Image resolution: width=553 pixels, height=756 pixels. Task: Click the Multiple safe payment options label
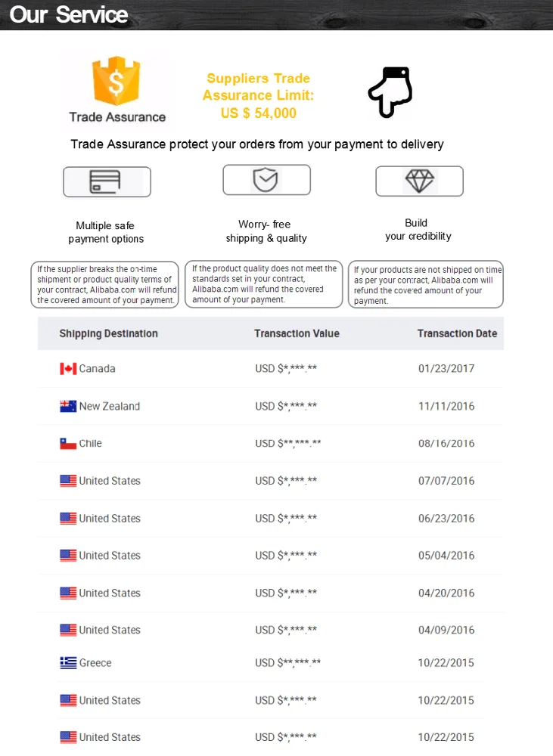click(106, 232)
